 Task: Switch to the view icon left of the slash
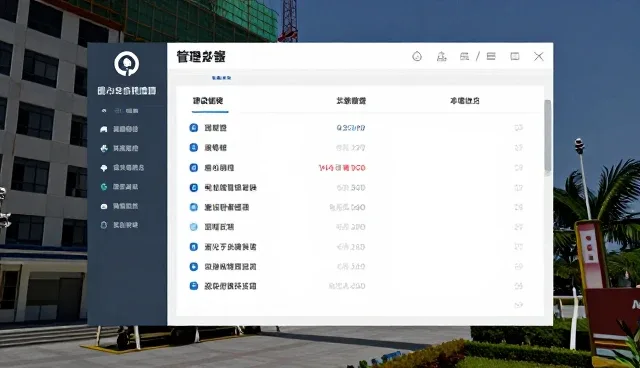pos(464,56)
